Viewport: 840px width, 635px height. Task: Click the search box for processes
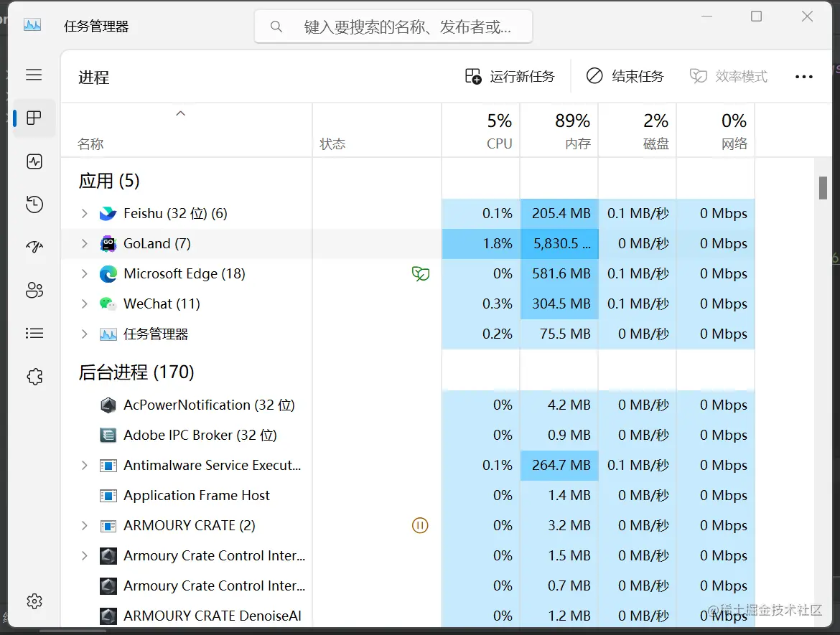click(x=393, y=27)
